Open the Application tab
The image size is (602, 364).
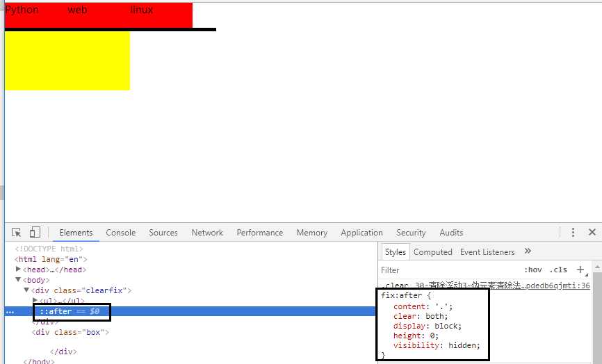361,233
